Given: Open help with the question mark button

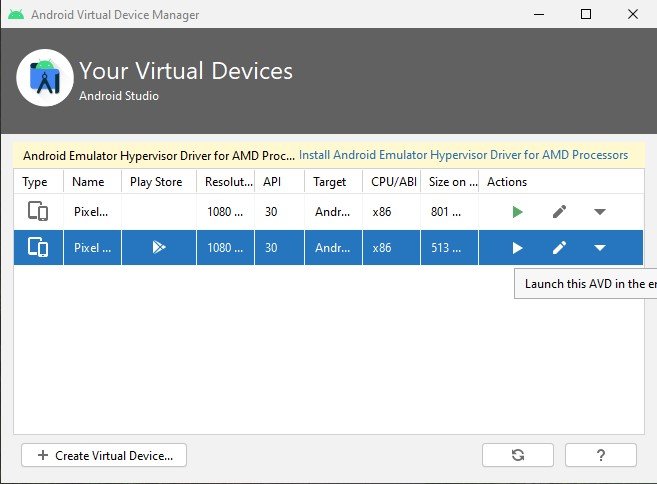Looking at the screenshot, I should tap(601, 455).
